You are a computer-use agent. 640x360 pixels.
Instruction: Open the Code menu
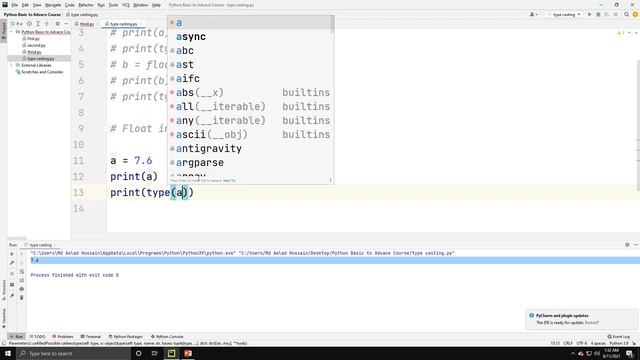coord(70,5)
